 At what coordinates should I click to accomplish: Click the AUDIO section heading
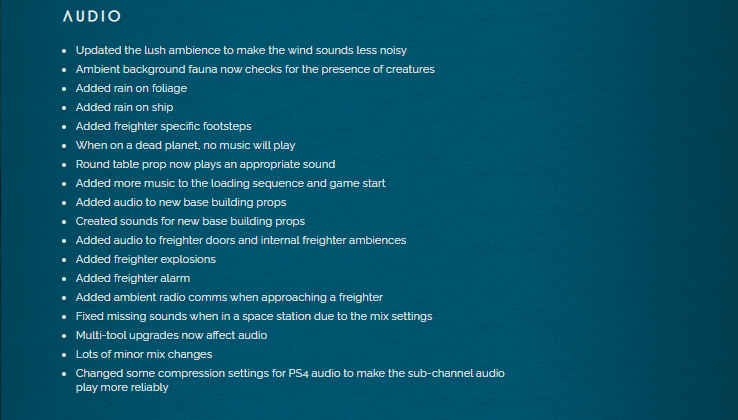91,17
